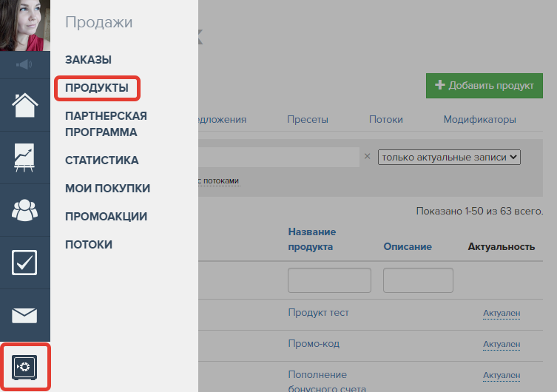This screenshot has height=392, width=557.
Task: Go to Статистика section
Action: [101, 160]
